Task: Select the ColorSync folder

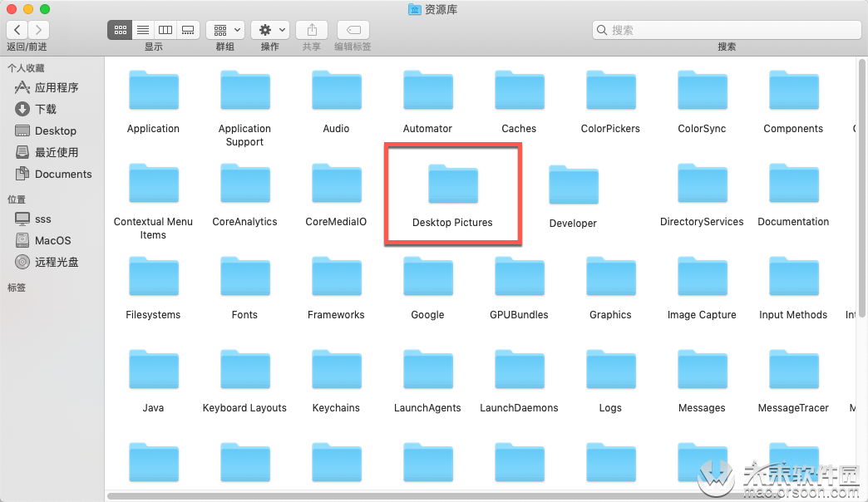Action: pyautogui.click(x=702, y=90)
